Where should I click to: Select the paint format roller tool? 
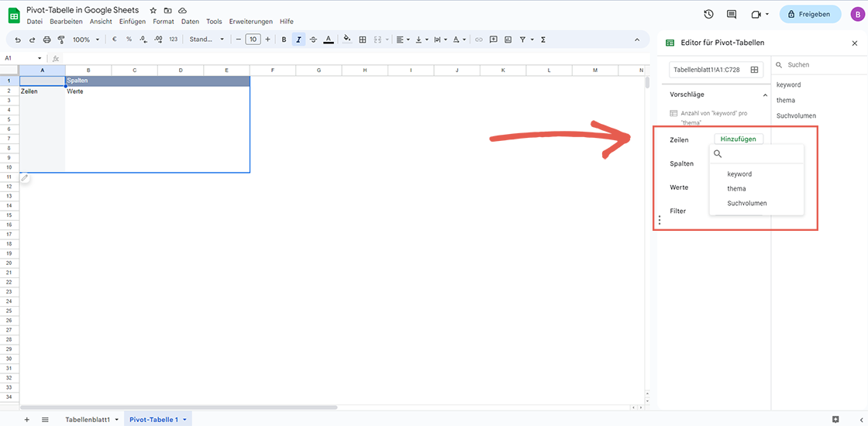point(61,40)
